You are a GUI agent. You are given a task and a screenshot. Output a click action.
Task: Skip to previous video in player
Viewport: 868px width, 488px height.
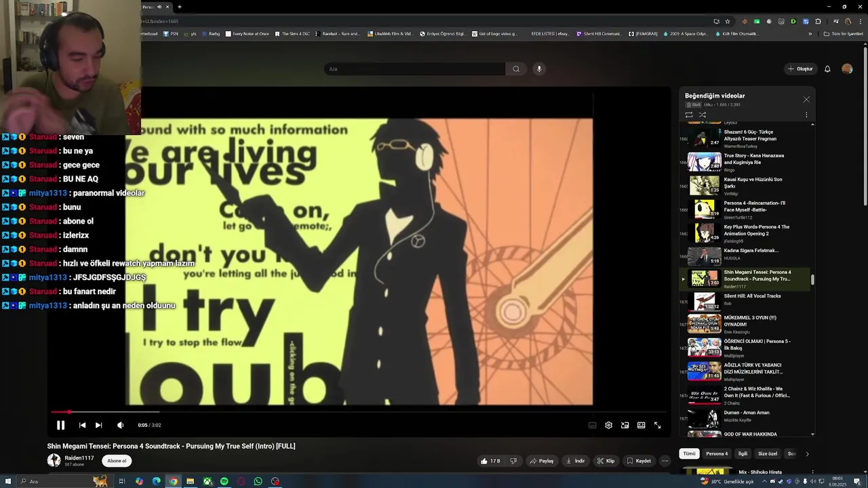click(x=82, y=425)
